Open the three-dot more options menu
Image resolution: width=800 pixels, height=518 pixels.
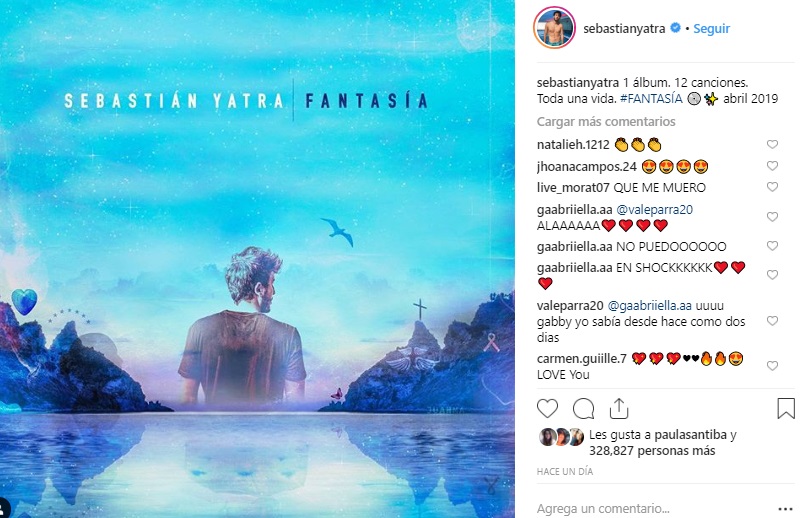tap(785, 509)
